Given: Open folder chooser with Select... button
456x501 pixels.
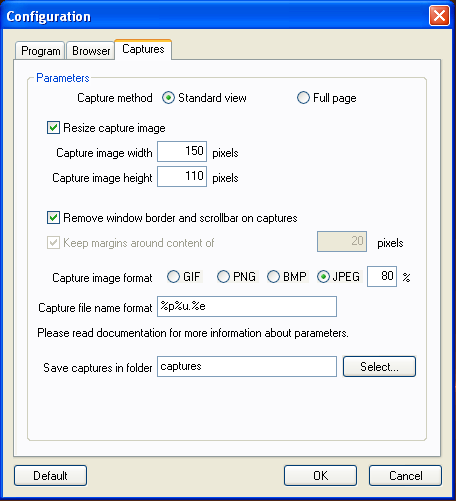Looking at the screenshot, I should pos(379,367).
